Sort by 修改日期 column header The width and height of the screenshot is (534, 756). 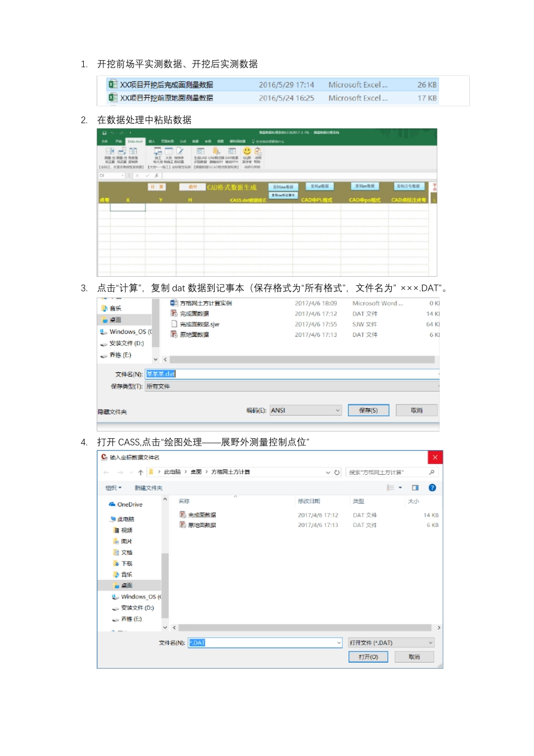(309, 501)
